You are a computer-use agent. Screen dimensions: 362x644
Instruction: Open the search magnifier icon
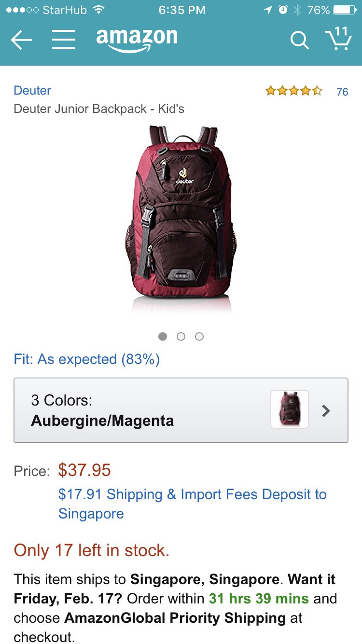299,40
